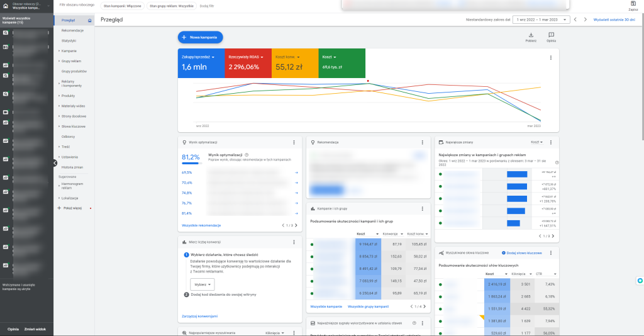Click the floating chat widget icon
Screen dimensions: 644x336
tap(640, 281)
